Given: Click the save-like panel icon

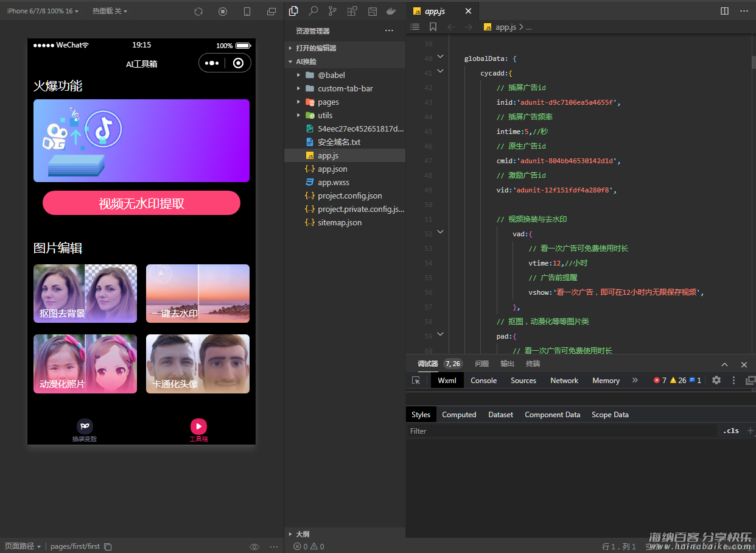Looking at the screenshot, I should click(372, 11).
